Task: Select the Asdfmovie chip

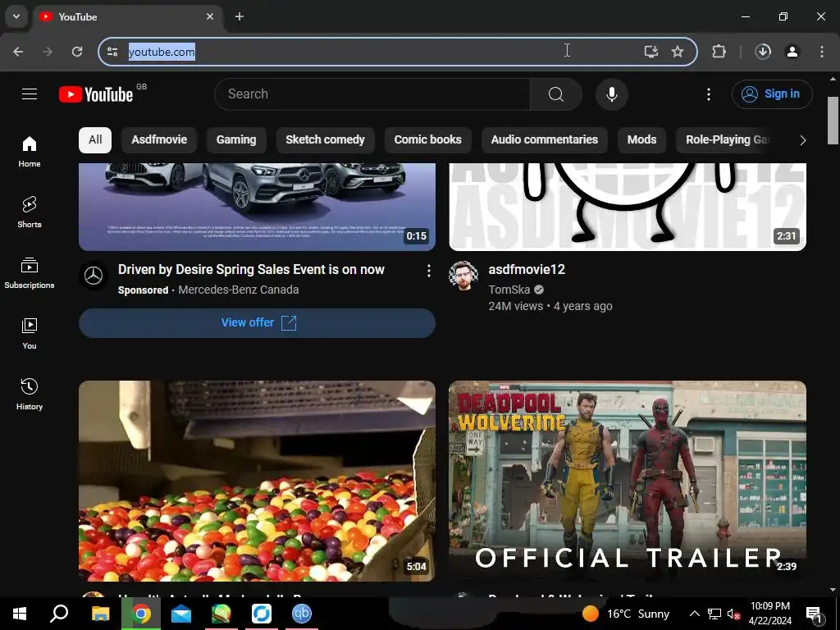Action: [159, 139]
